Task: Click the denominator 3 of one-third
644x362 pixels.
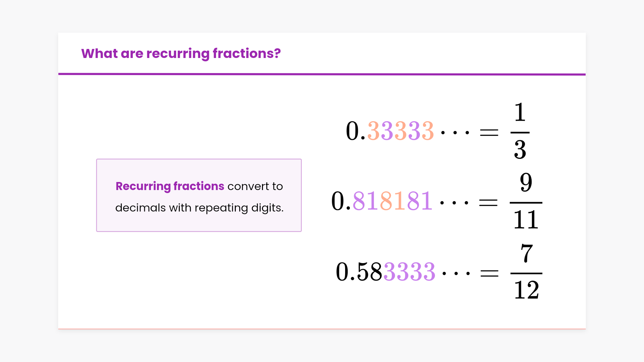Action: [x=520, y=149]
